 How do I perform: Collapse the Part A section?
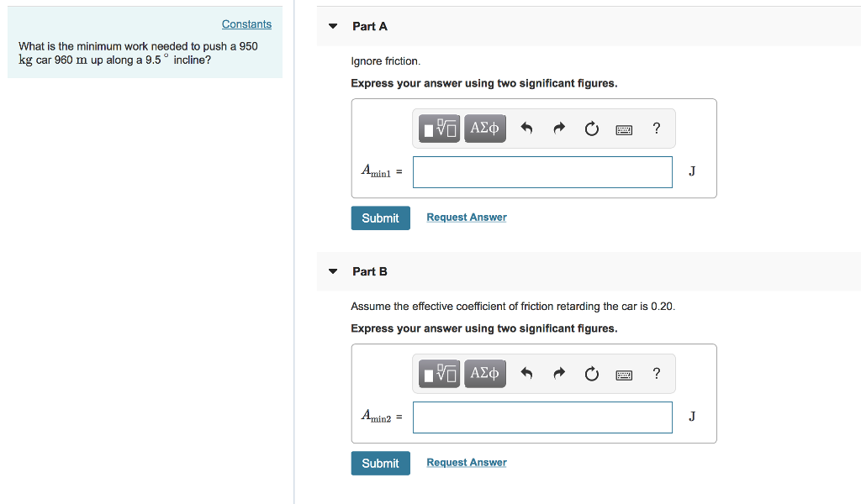pyautogui.click(x=333, y=26)
